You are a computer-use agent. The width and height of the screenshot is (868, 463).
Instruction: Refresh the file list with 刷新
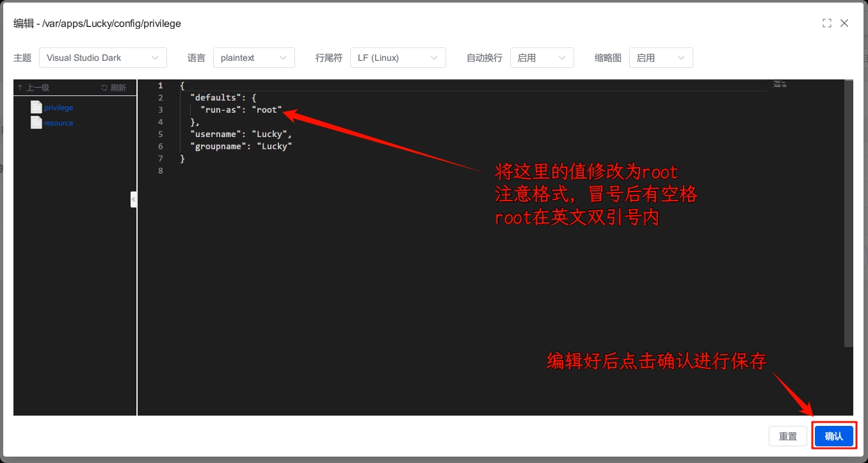point(113,88)
